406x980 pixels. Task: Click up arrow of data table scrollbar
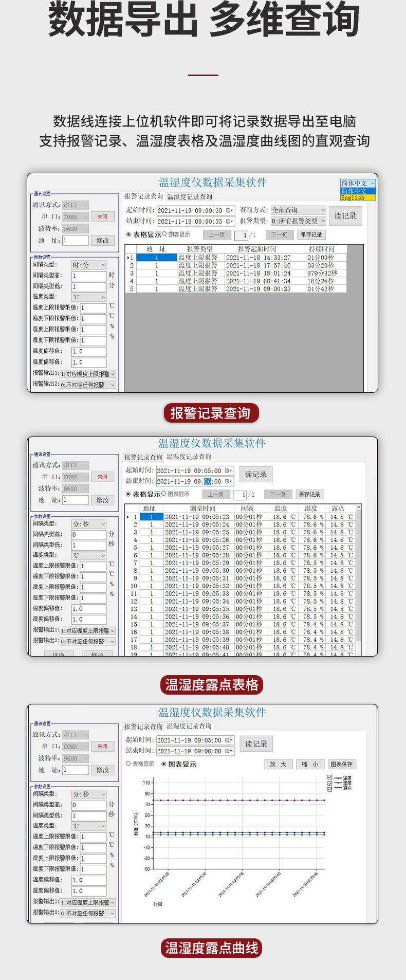click(x=358, y=508)
